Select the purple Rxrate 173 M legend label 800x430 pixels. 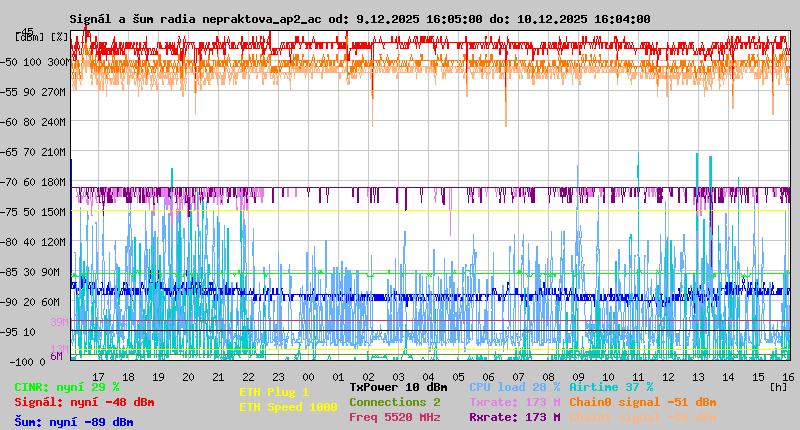514,417
